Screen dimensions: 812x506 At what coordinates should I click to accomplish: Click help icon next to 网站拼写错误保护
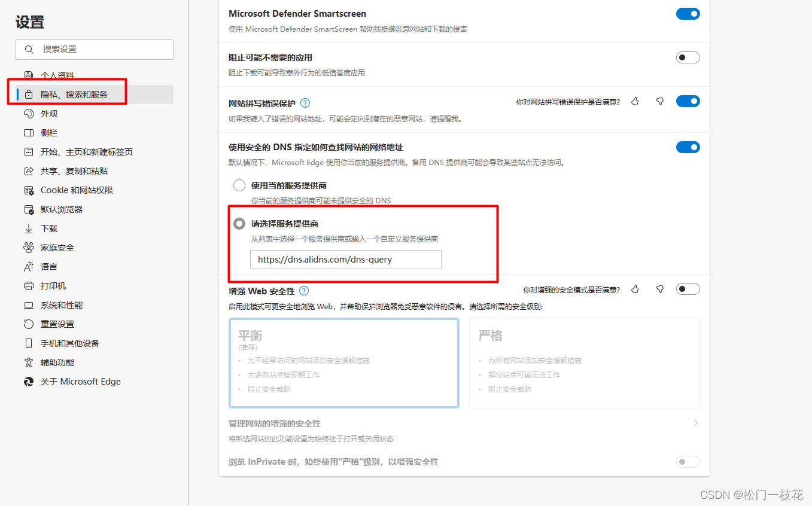tap(305, 103)
